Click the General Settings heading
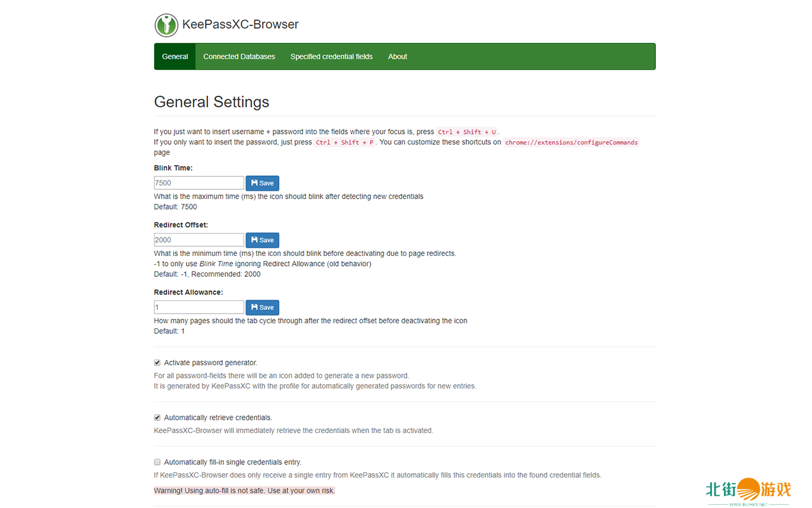The image size is (812, 508). (211, 102)
